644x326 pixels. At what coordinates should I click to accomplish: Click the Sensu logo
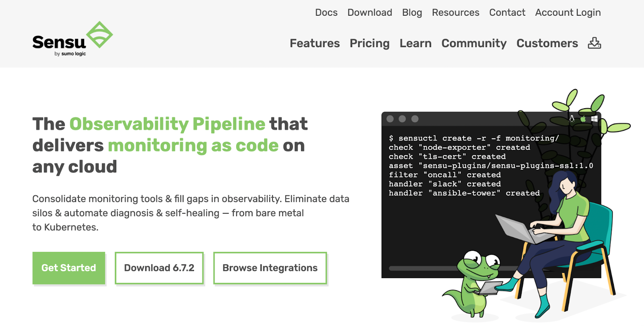[73, 39]
